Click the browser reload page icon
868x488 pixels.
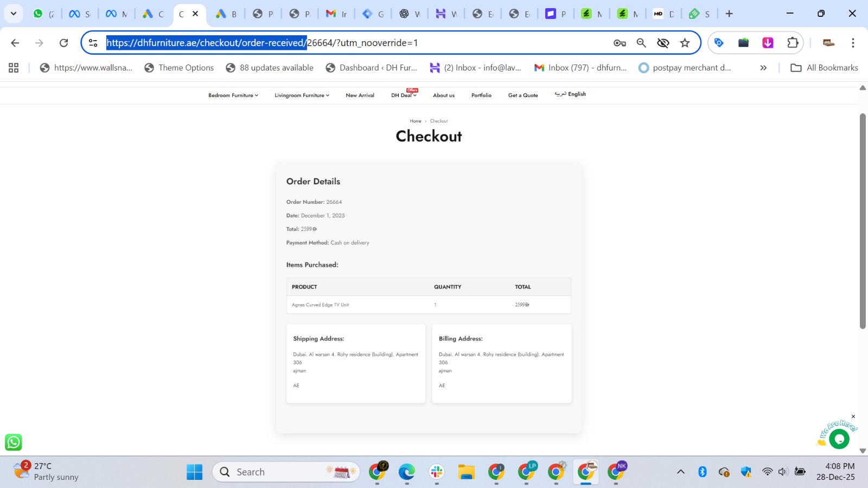(63, 43)
